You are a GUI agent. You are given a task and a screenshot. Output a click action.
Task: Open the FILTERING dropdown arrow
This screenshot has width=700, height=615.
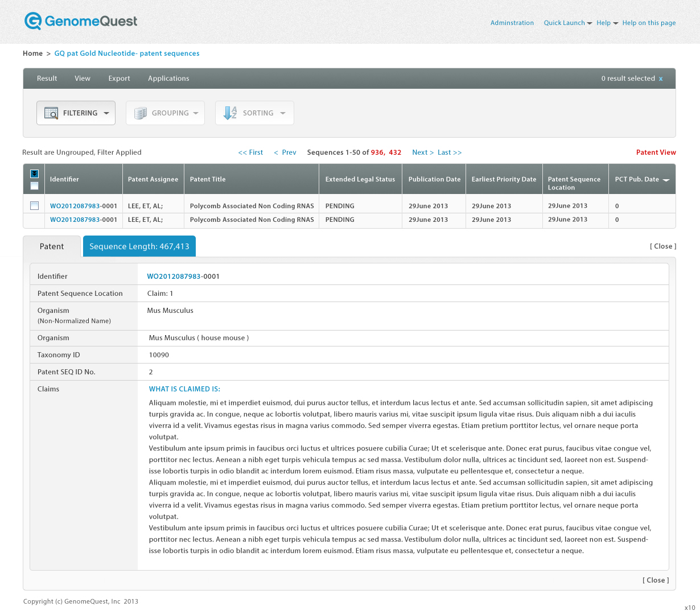click(106, 113)
